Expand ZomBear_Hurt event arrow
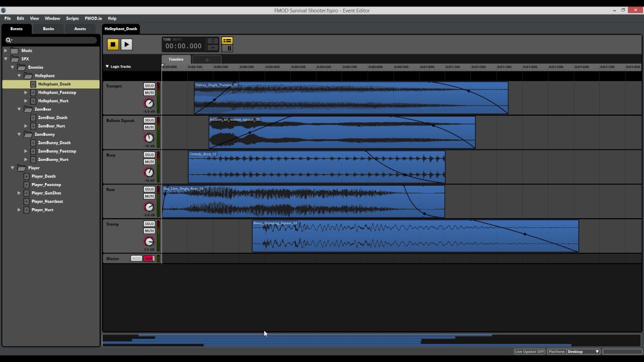 26,126
